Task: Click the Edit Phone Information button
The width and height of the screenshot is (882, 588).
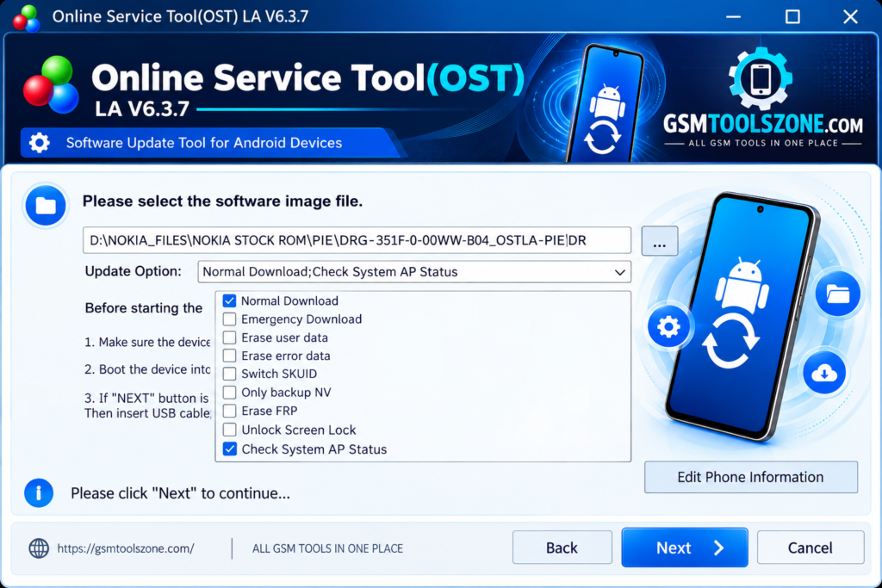Action: click(751, 477)
